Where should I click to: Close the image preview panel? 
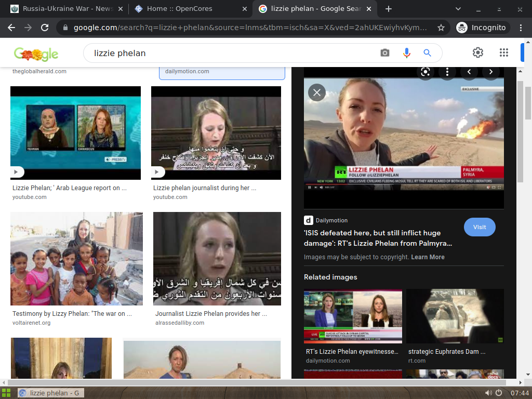pos(317,92)
